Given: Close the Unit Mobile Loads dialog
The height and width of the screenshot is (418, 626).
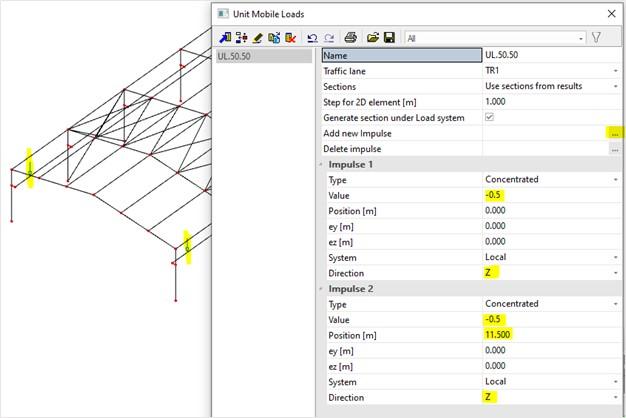Looking at the screenshot, I should (611, 14).
